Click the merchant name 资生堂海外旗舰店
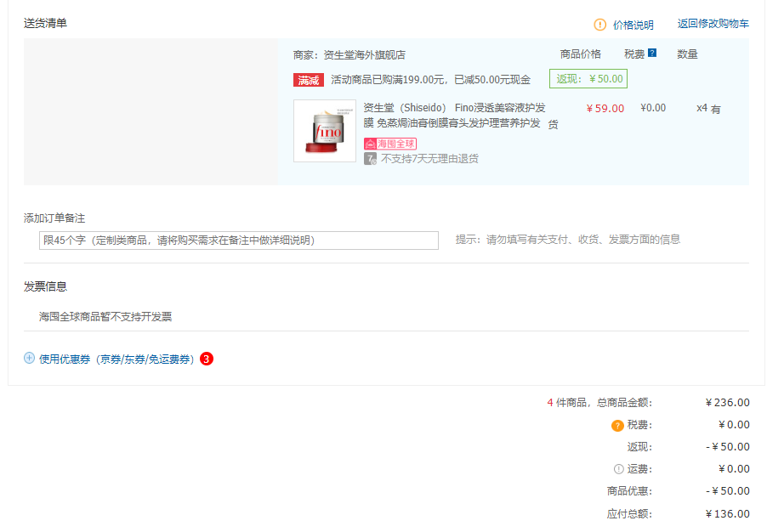 364,54
